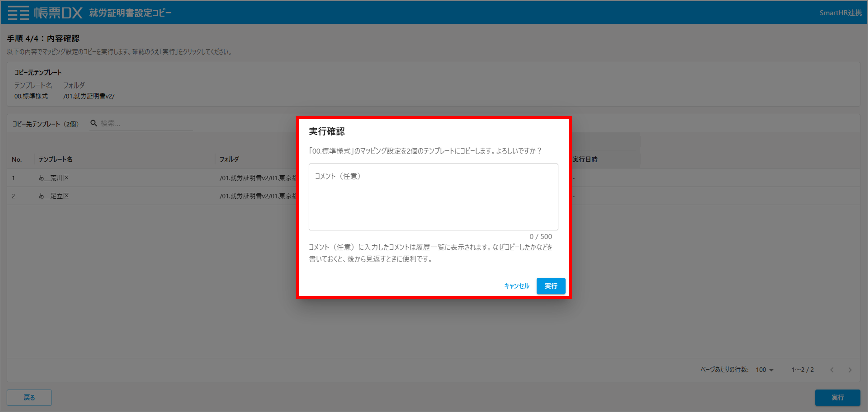The height and width of the screenshot is (412, 868).
Task: Click the コメント（任意） text area
Action: (433, 197)
